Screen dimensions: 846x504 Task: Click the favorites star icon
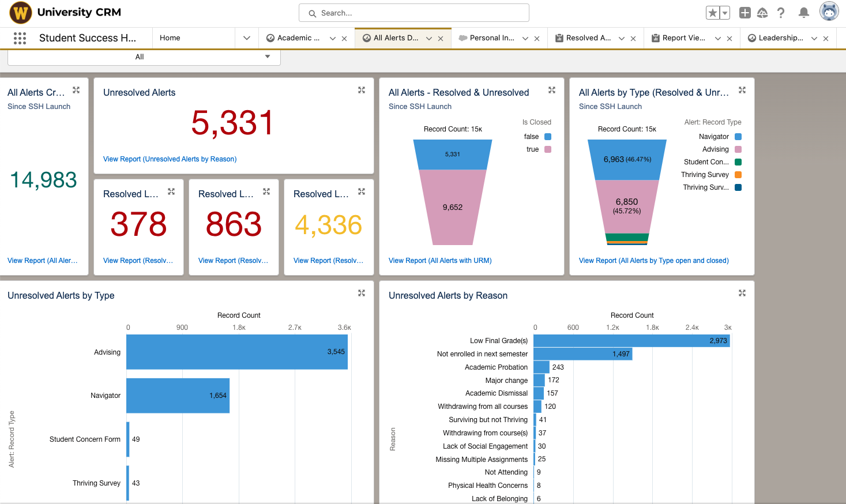pos(714,12)
